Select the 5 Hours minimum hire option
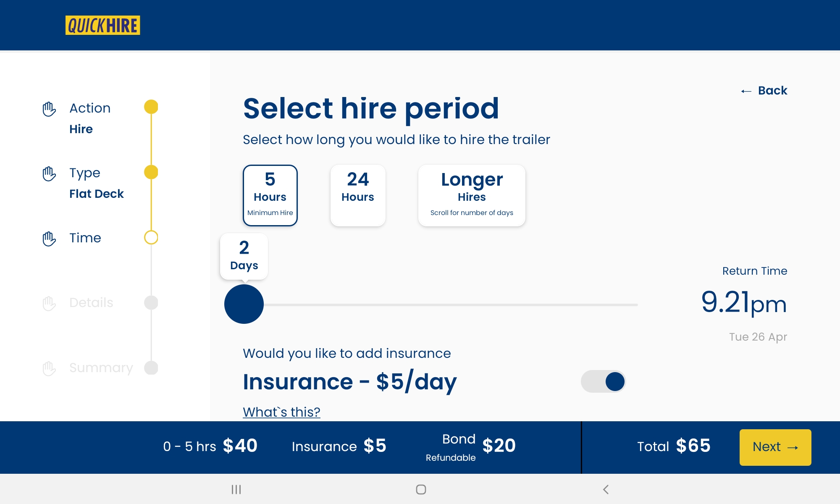The width and height of the screenshot is (840, 504). tap(270, 195)
